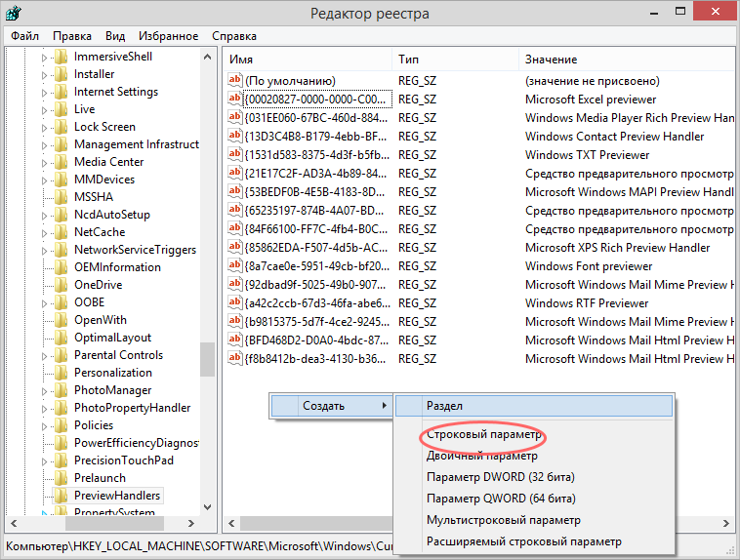Click the Lock Screen folder icon

[61, 128]
